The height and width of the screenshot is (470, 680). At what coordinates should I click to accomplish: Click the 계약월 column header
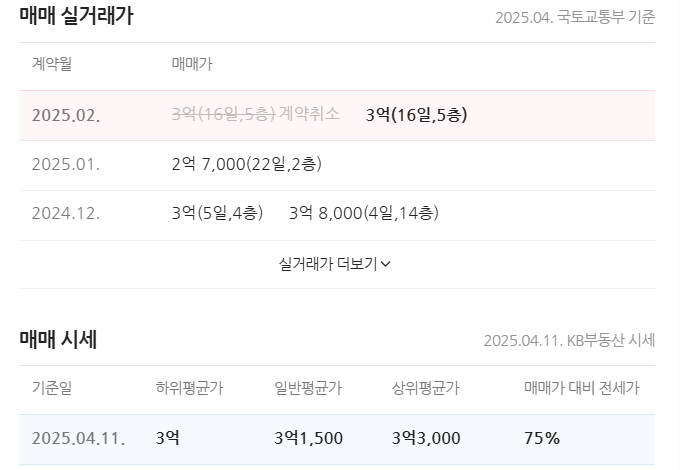(51, 65)
